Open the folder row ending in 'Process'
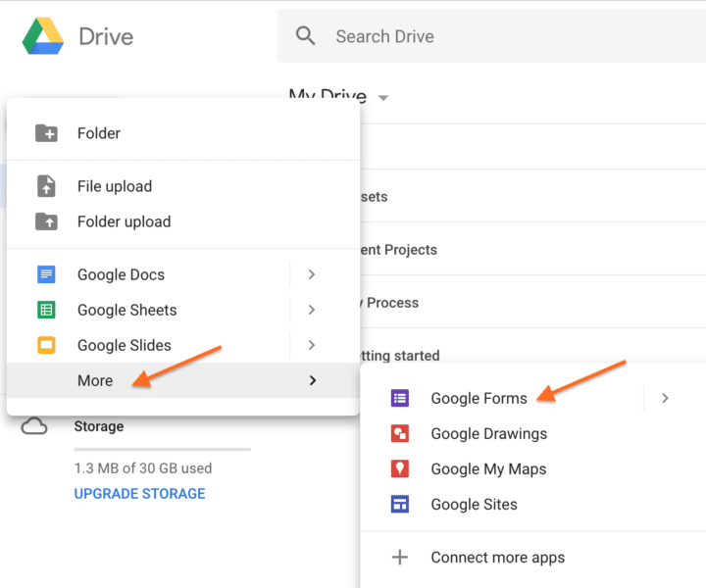Image resolution: width=706 pixels, height=588 pixels. [533, 302]
